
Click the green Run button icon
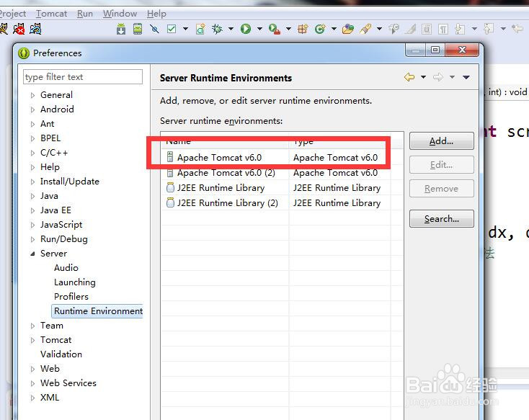pyautogui.click(x=246, y=29)
